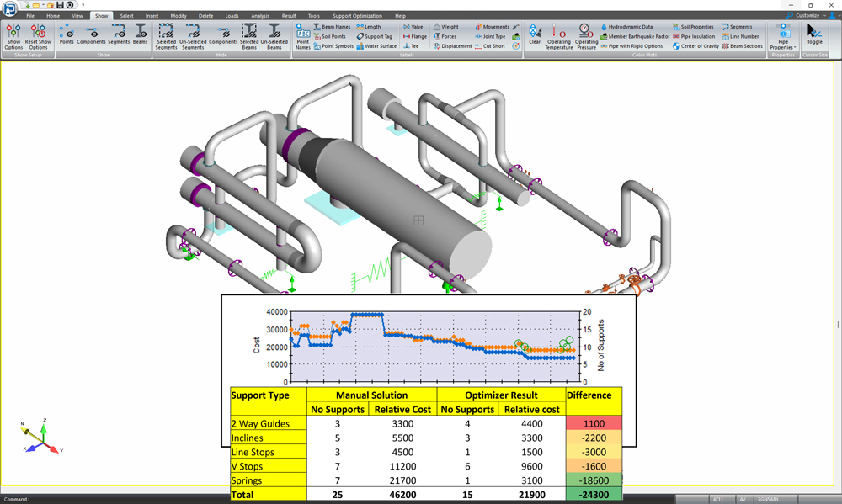
Task: Open Show Options in ribbon
Action: [x=13, y=36]
